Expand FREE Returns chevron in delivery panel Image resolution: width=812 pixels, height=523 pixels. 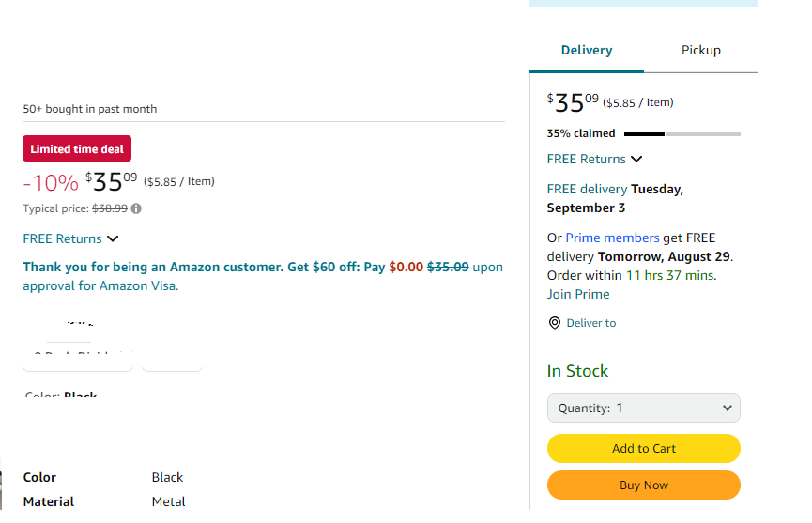pos(636,159)
